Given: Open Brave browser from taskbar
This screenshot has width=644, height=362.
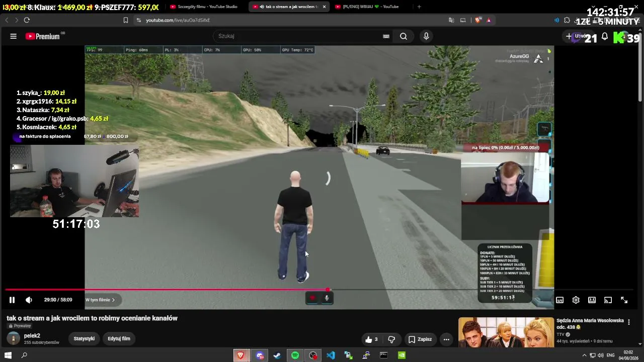Looking at the screenshot, I should tap(240, 355).
